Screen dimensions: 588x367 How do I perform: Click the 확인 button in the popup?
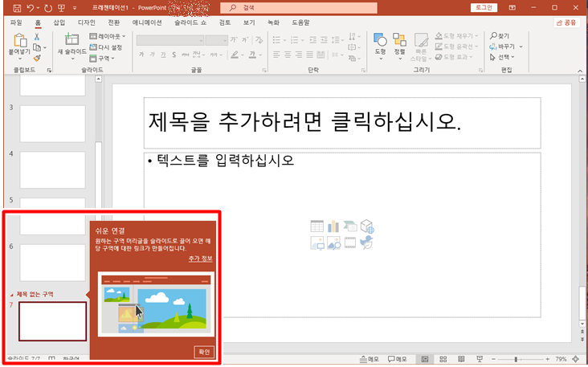204,352
